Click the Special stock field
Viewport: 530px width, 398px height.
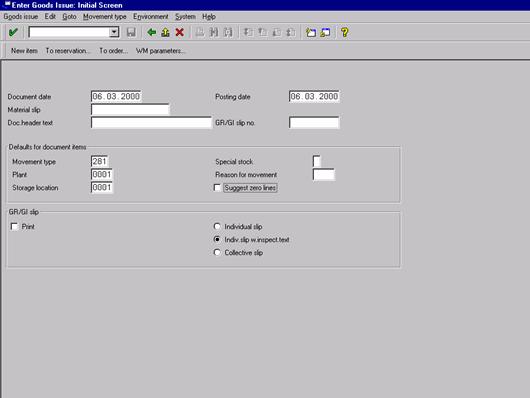[317, 161]
